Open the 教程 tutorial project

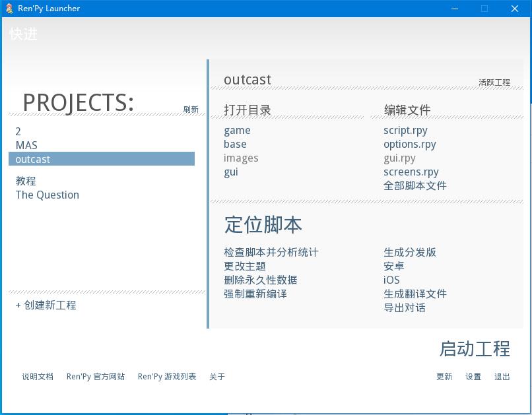tap(26, 181)
